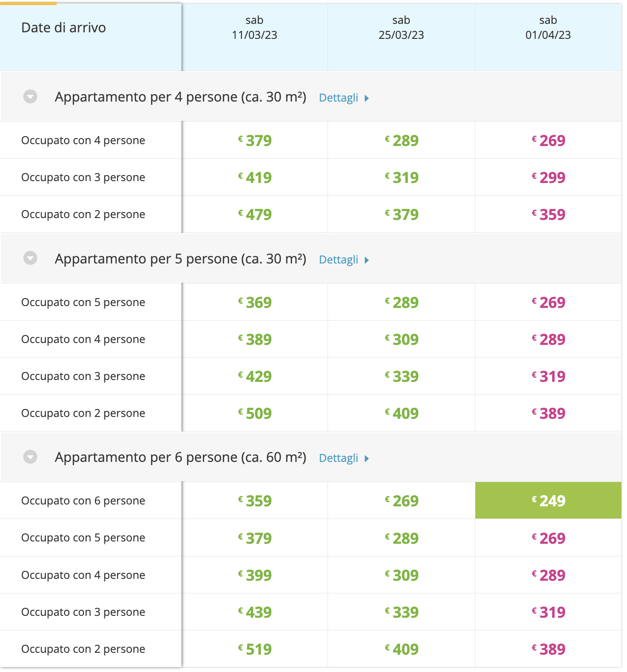Select €359 price for 6 persone on 11/03
Screen dimensions: 627x672
[x=255, y=501]
